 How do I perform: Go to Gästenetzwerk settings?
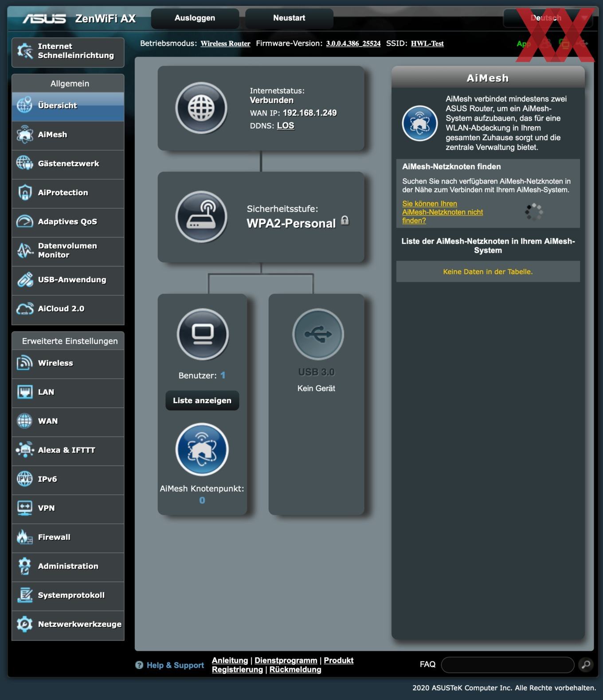68,164
